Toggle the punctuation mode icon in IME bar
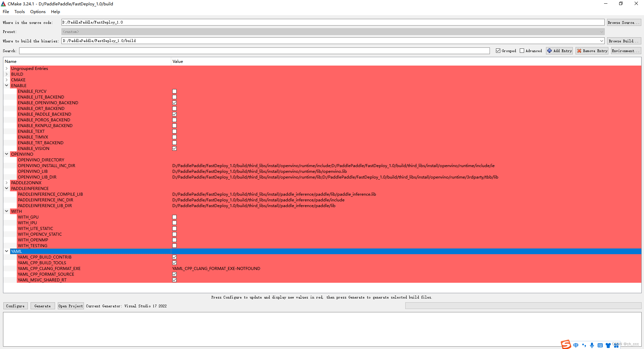Viewport: 644px width, 349px height. [x=584, y=345]
